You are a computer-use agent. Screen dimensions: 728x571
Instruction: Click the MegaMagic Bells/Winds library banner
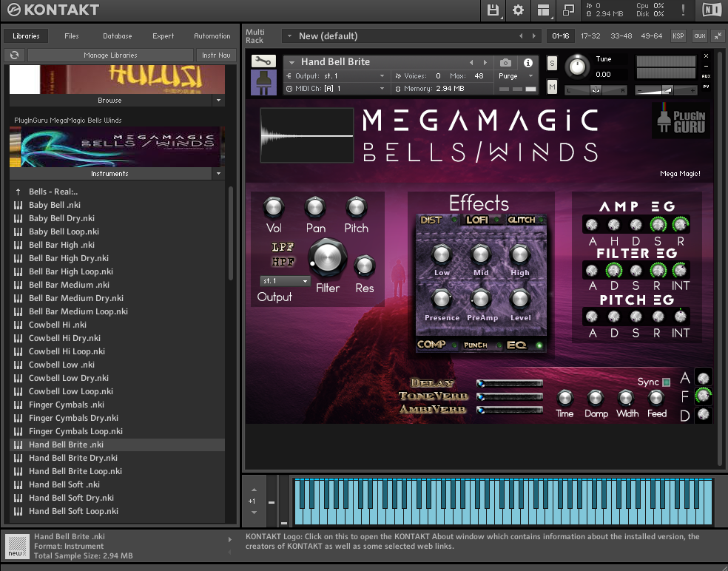117,146
